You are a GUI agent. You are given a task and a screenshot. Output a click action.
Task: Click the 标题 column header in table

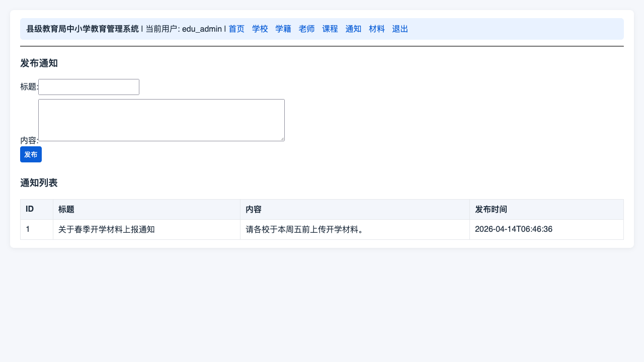(x=146, y=210)
